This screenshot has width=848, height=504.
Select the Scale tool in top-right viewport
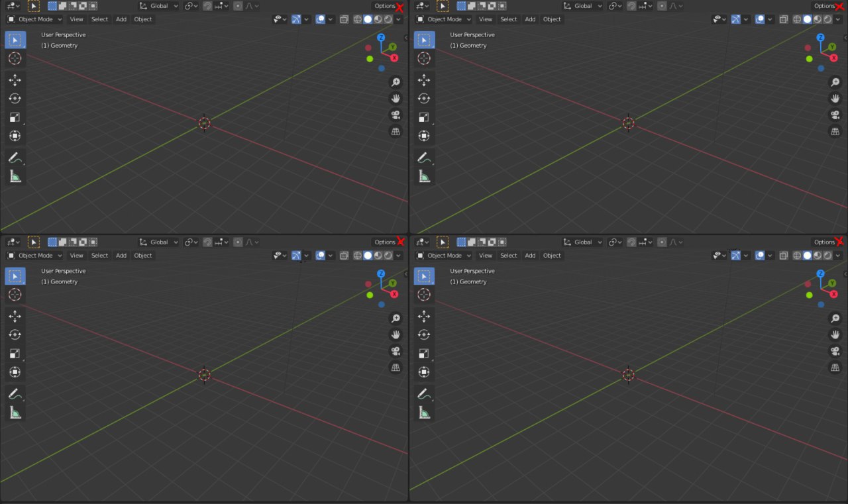[x=424, y=117]
